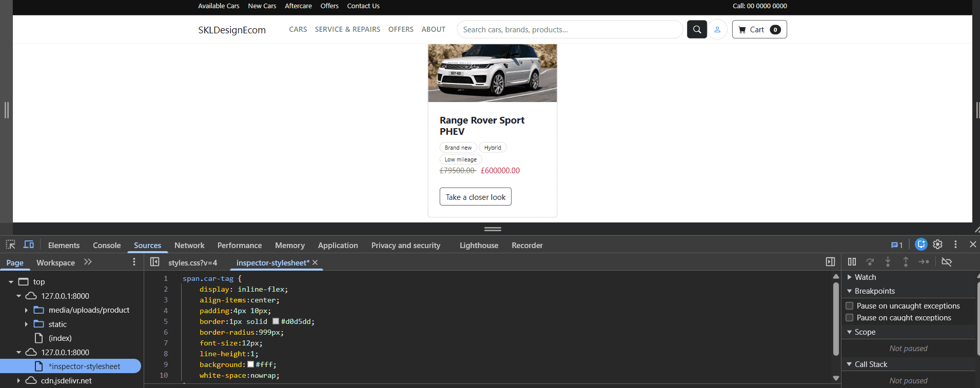Toggle the deactivate breakpoints icon
Image resolution: width=980 pixels, height=388 pixels.
947,262
